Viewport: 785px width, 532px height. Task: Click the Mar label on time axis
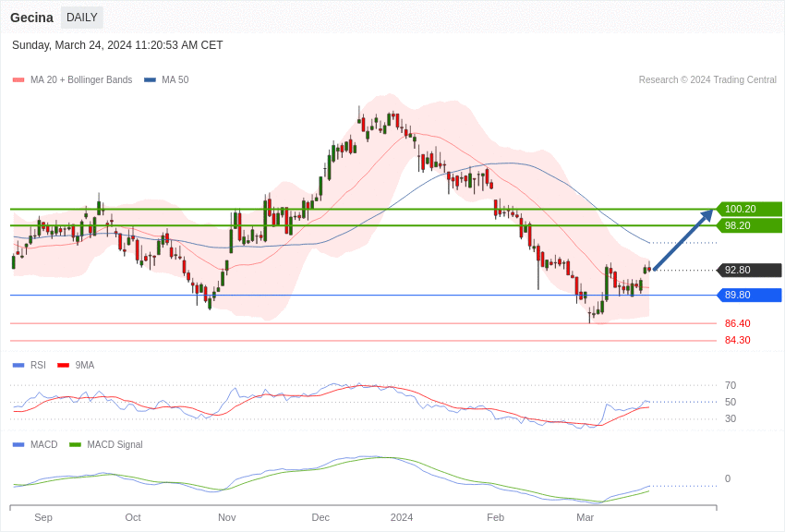point(585,517)
